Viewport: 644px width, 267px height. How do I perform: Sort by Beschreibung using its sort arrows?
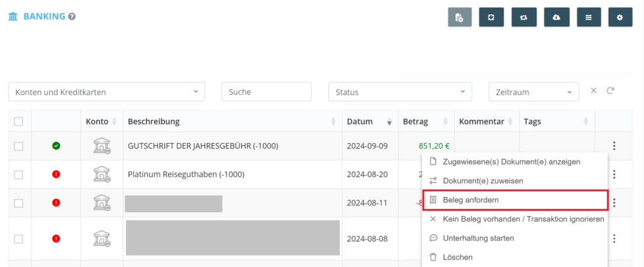coord(333,122)
